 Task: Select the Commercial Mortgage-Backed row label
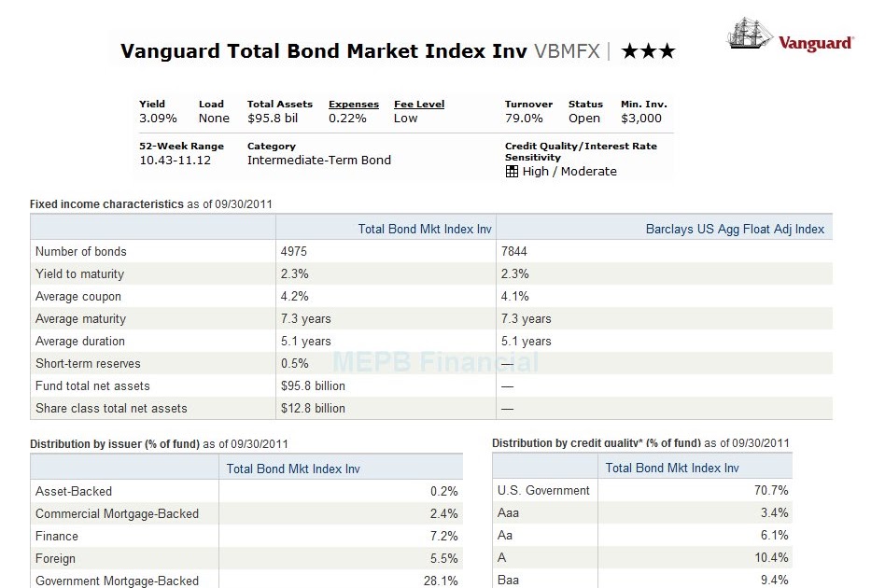tap(117, 513)
